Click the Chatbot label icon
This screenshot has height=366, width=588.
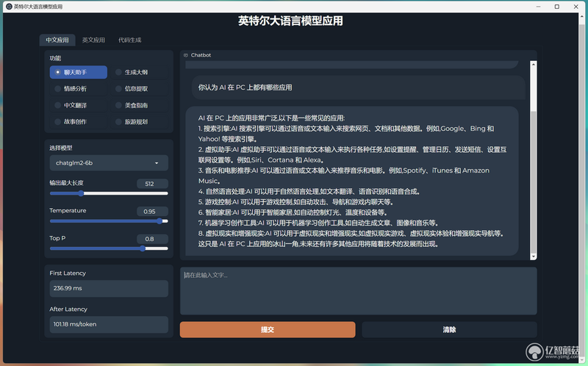pos(186,55)
